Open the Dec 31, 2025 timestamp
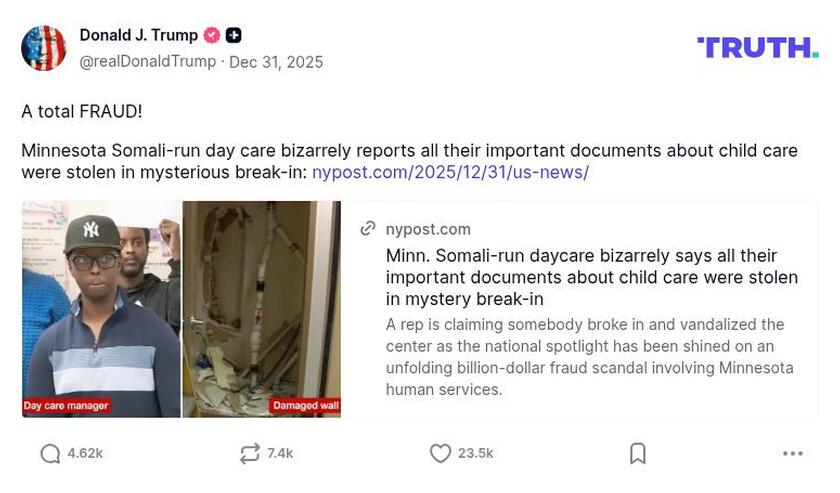This screenshot has height=493, width=840. click(276, 62)
